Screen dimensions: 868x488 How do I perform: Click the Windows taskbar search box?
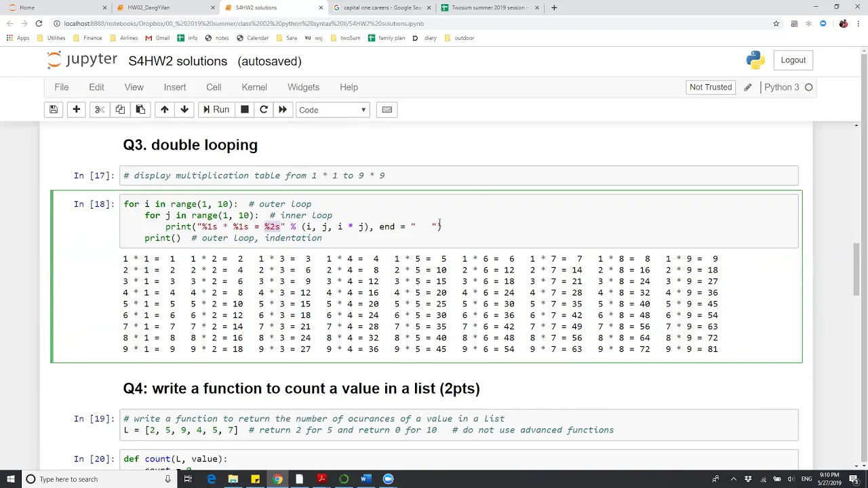coord(99,479)
